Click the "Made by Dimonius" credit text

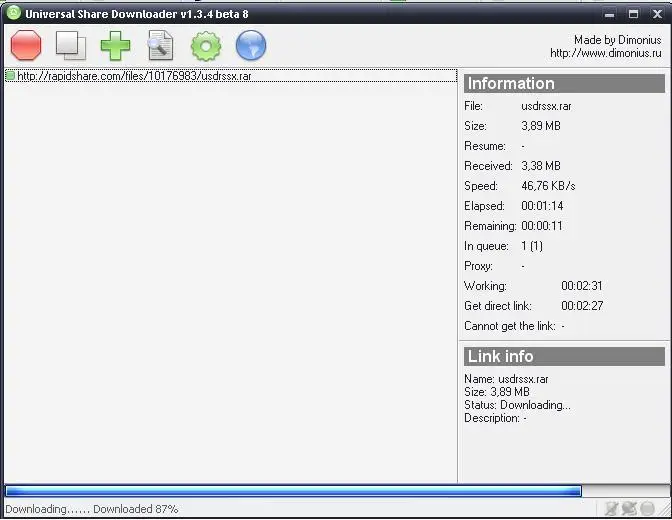pos(618,40)
